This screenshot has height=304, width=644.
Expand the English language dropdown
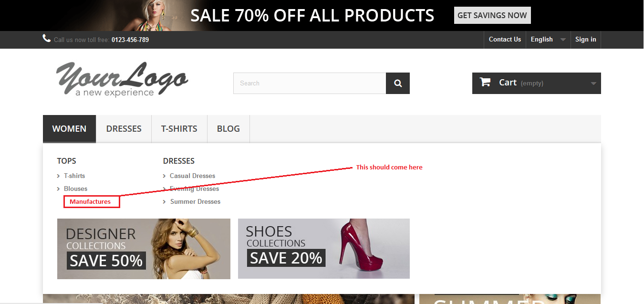point(548,40)
